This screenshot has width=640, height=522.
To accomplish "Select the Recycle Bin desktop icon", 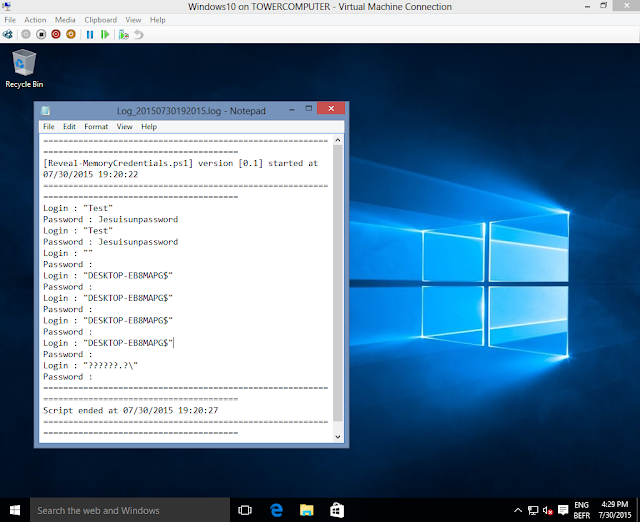I will pyautogui.click(x=24, y=69).
